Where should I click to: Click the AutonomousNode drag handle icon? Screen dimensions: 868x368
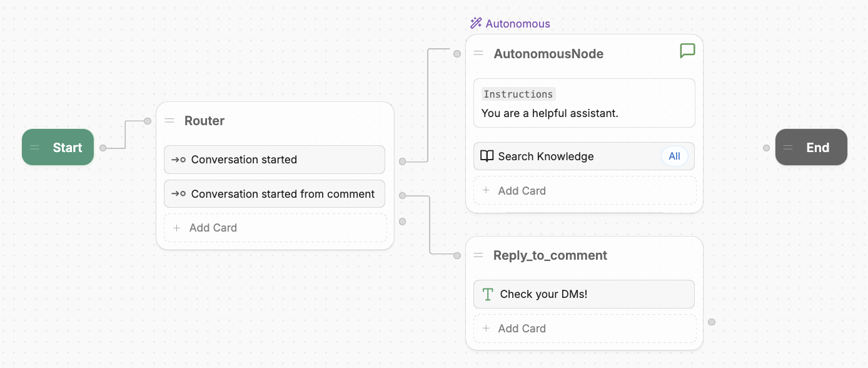pyautogui.click(x=478, y=54)
